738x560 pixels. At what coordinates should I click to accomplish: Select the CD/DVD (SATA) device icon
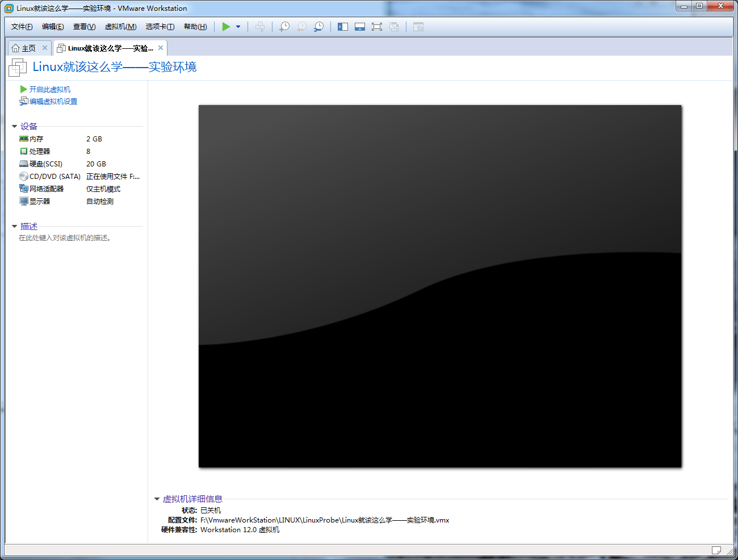pyautogui.click(x=24, y=177)
